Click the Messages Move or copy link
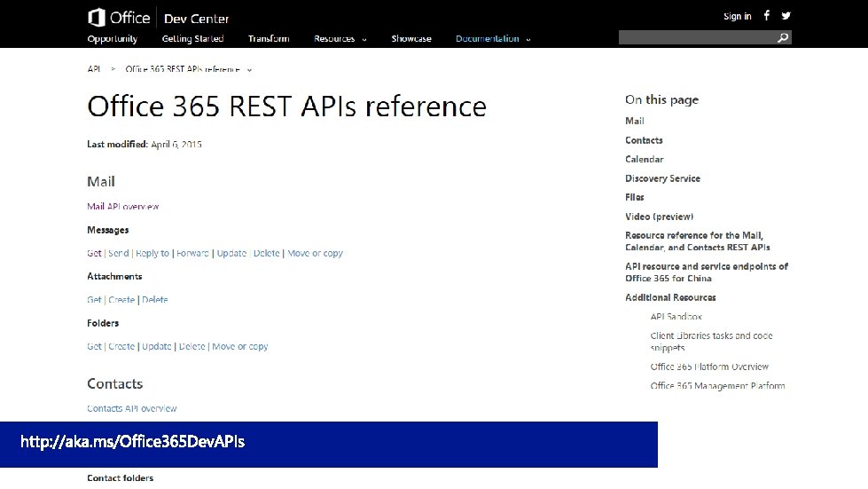Viewport: 868px width, 489px height. [315, 253]
